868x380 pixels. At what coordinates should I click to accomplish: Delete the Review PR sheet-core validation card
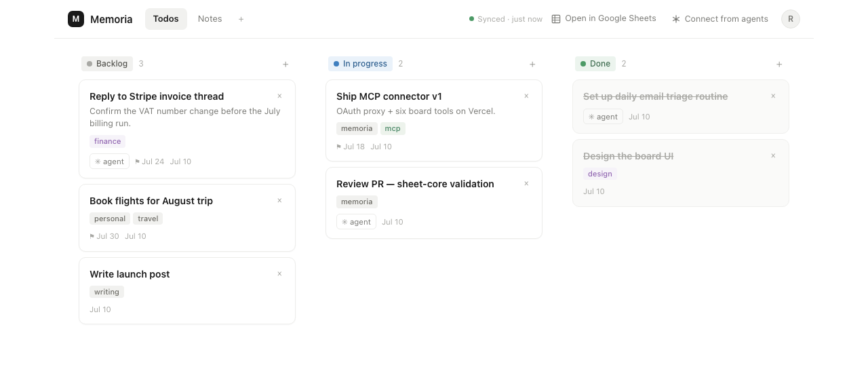click(x=526, y=184)
